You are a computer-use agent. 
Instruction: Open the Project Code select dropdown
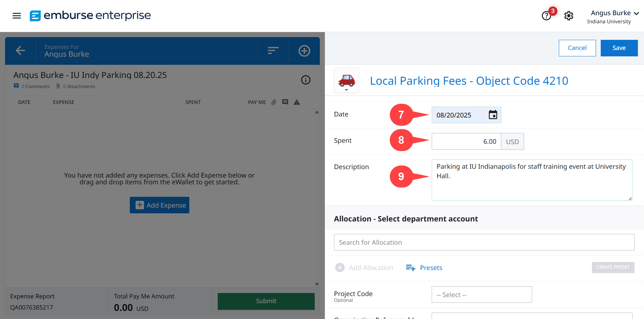tap(481, 295)
